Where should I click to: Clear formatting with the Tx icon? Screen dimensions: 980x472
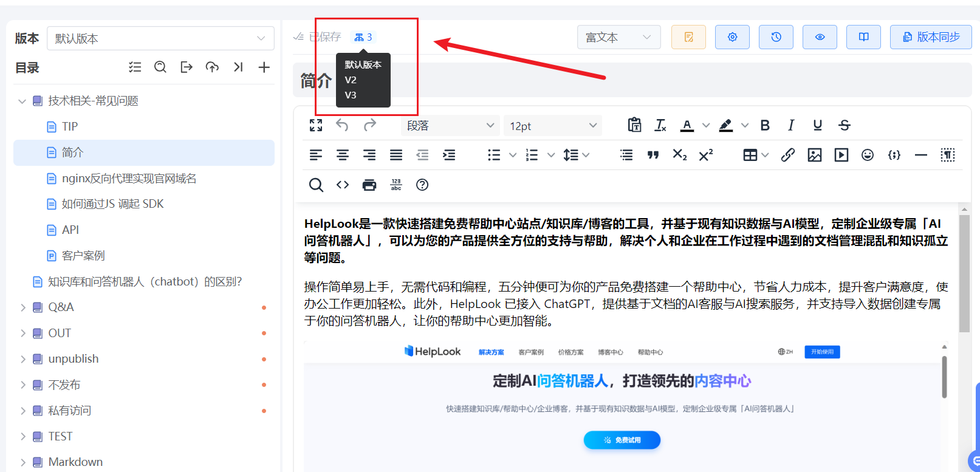pyautogui.click(x=660, y=125)
